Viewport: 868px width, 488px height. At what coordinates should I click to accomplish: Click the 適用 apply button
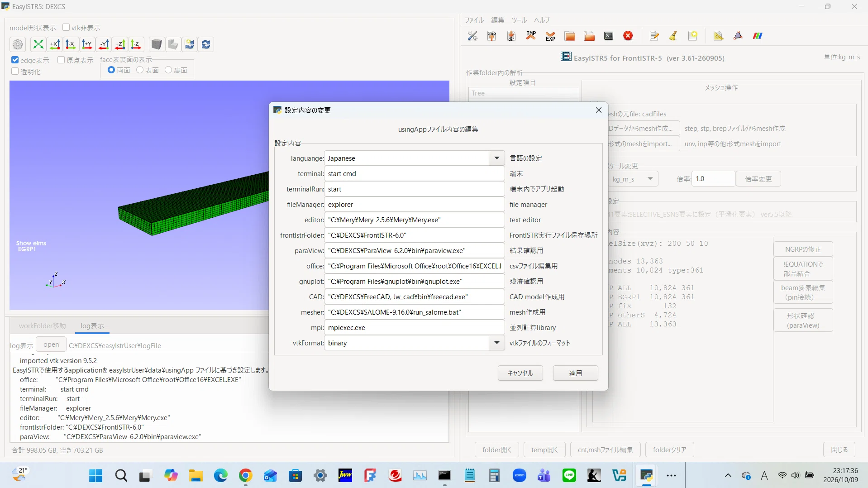[x=575, y=373]
